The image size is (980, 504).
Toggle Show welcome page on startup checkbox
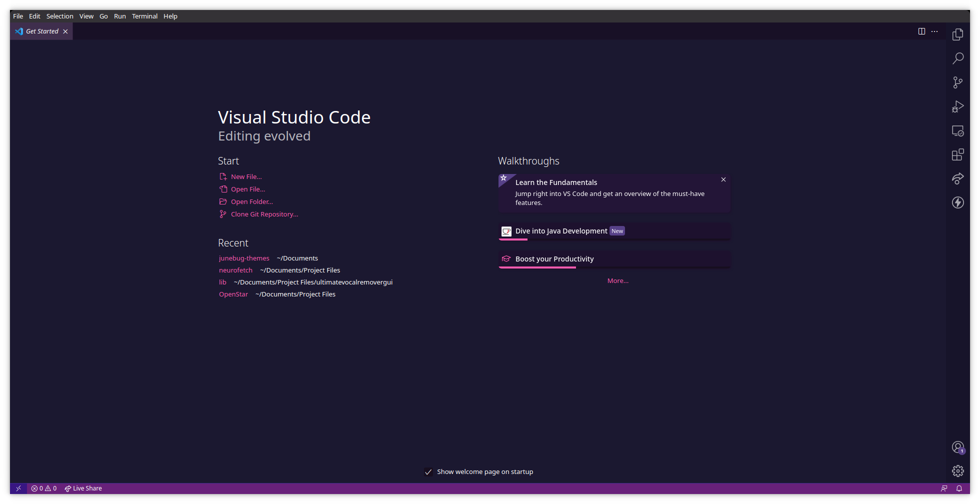(x=428, y=472)
